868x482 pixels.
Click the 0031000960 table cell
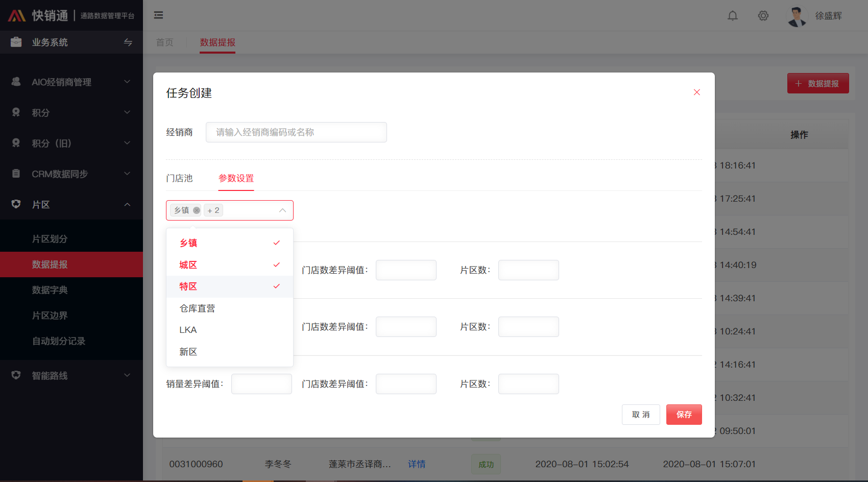(196, 464)
